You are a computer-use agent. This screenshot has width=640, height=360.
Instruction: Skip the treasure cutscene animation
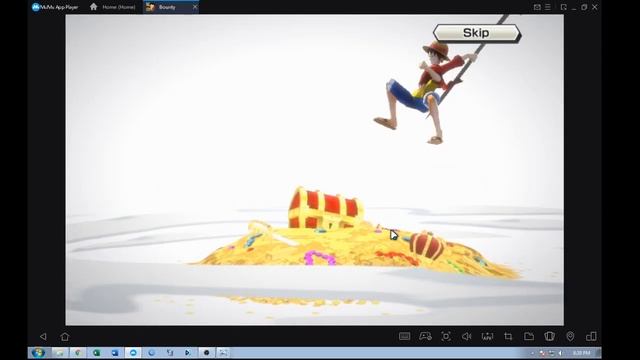(476, 33)
